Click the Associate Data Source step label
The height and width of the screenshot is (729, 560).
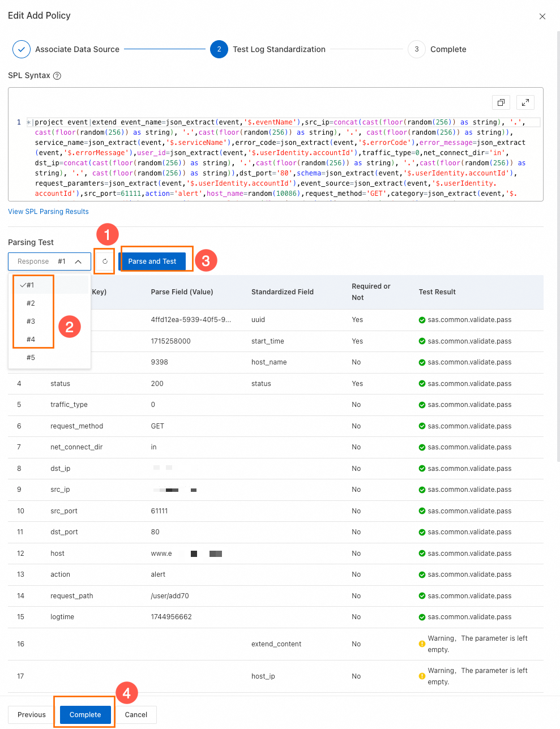click(x=77, y=49)
